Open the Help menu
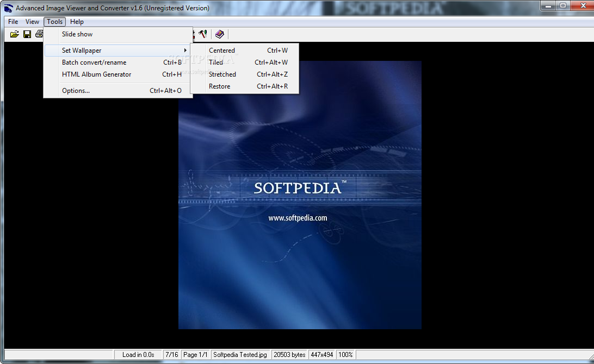The height and width of the screenshot is (364, 594). pyautogui.click(x=77, y=22)
